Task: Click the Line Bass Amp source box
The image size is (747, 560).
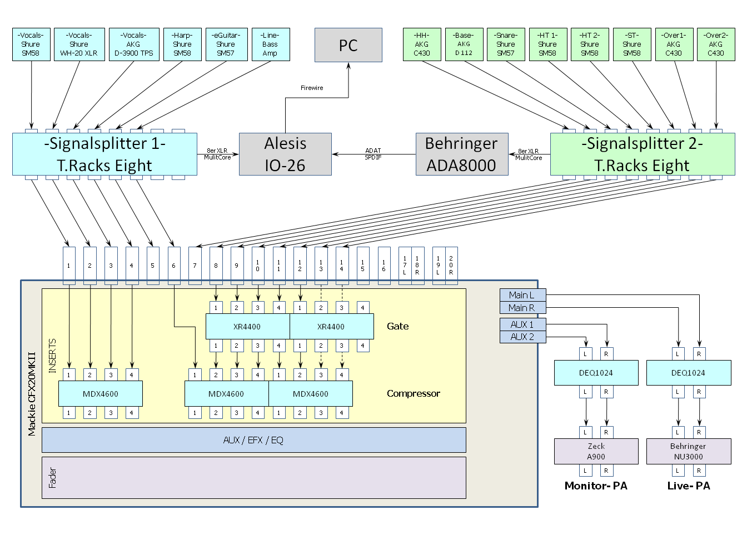Action: pyautogui.click(x=271, y=44)
